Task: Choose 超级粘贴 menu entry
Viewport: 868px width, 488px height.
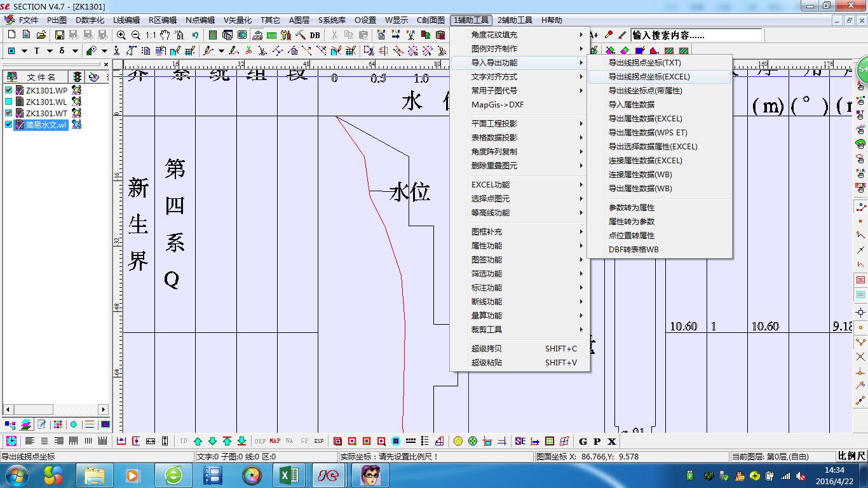Action: [x=520, y=363]
